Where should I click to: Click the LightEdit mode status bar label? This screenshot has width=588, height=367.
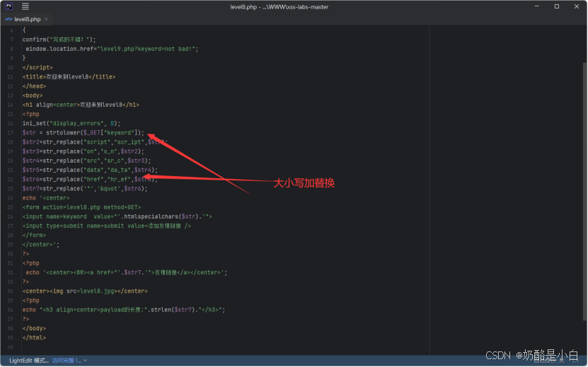29,361
